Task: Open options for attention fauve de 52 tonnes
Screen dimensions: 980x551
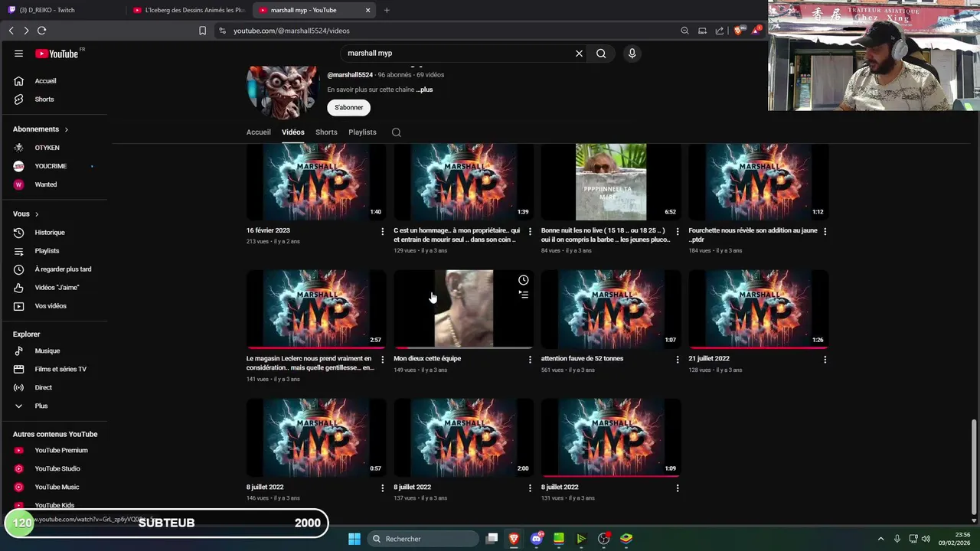Action: click(x=678, y=360)
